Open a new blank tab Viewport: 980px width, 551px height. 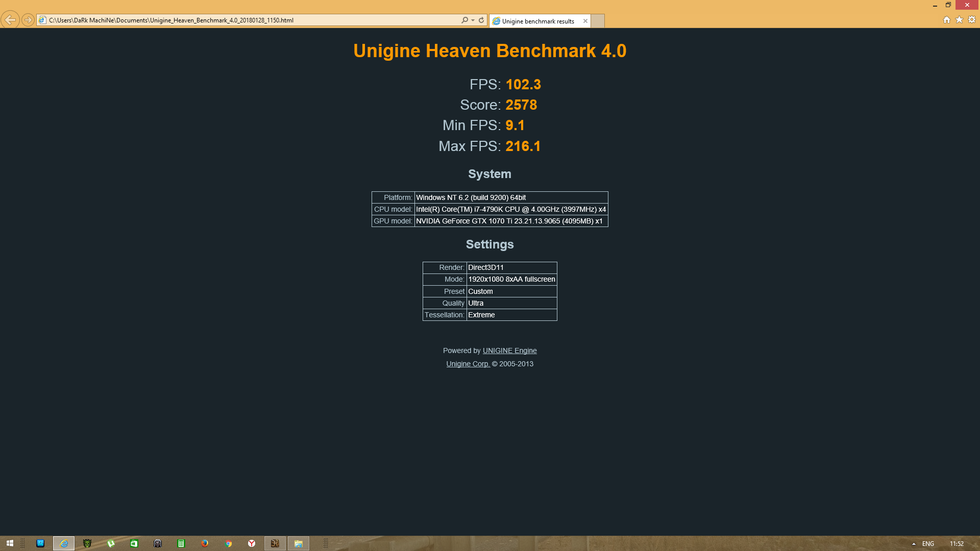pyautogui.click(x=598, y=21)
